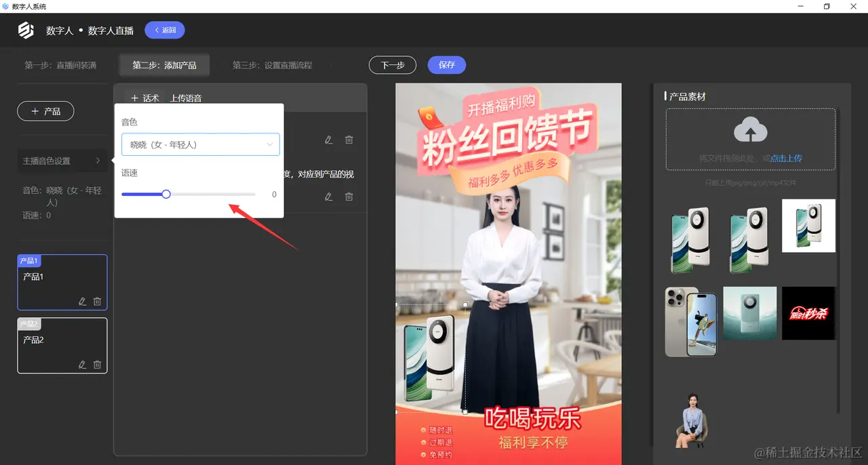Image resolution: width=868 pixels, height=465 pixels.
Task: Click the 语速: 0 summary text
Action: (37, 215)
